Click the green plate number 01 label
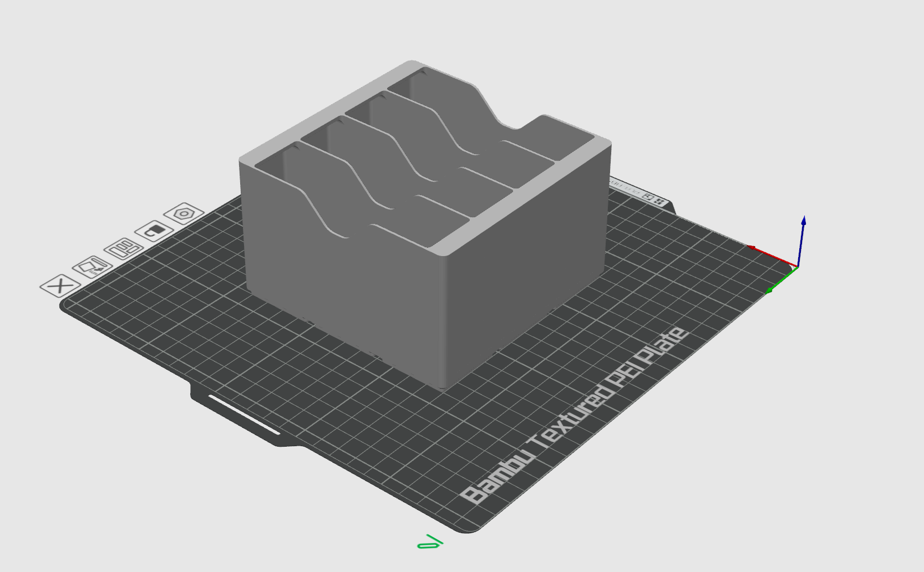The height and width of the screenshot is (572, 924). pos(430,542)
